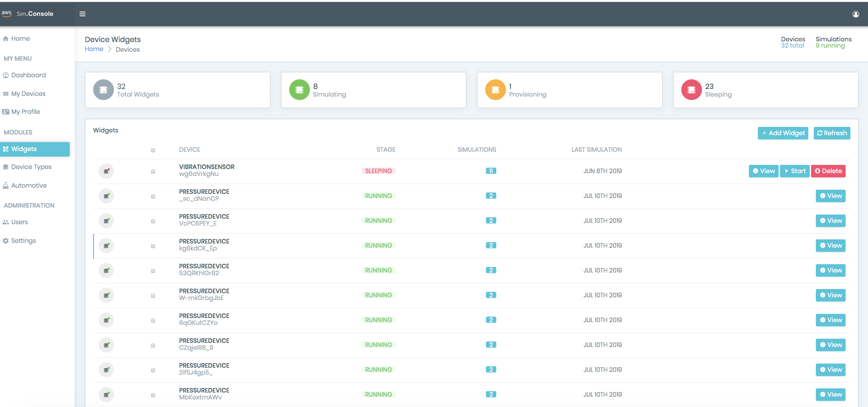Click the gray Total Widgets chip icon

pos(103,90)
